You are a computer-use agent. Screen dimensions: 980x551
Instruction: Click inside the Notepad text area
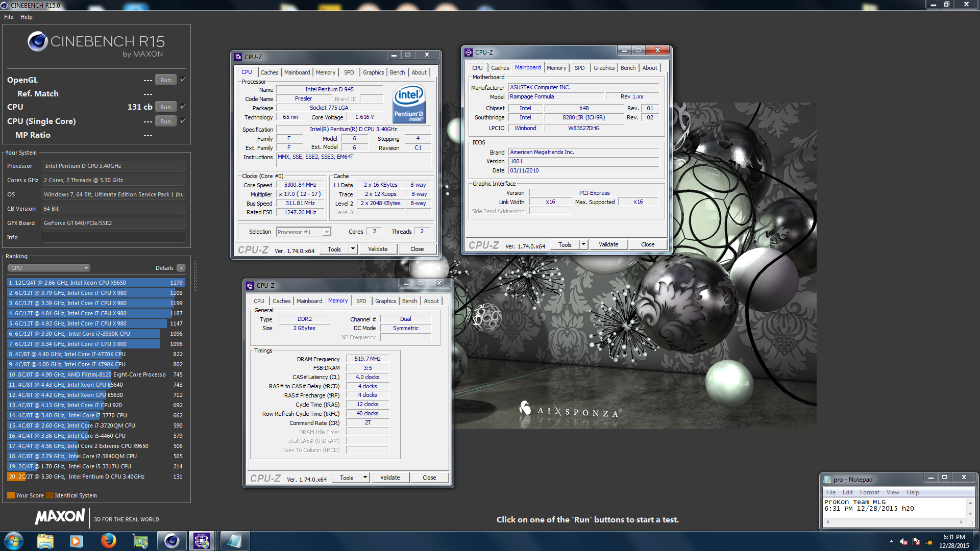894,508
